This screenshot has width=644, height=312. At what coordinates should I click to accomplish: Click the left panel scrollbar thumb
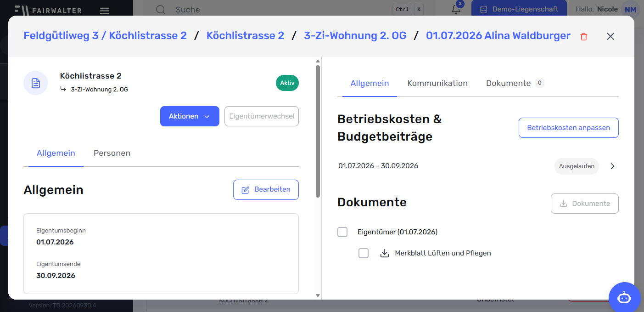click(x=318, y=131)
